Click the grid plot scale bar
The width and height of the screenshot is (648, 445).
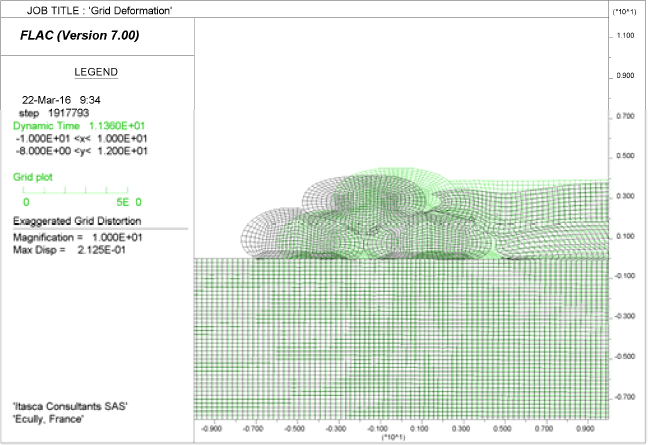pos(76,190)
